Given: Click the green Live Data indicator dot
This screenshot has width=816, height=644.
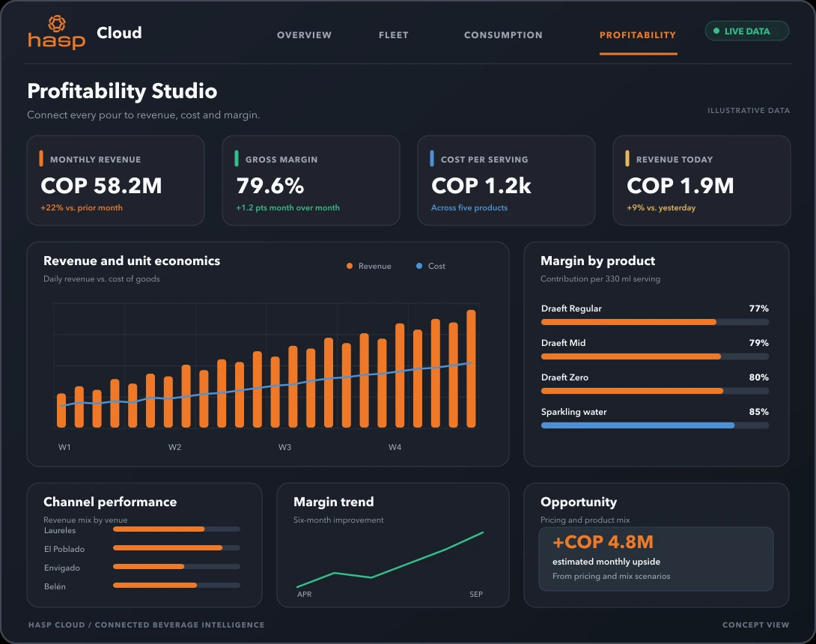Looking at the screenshot, I should (716, 31).
